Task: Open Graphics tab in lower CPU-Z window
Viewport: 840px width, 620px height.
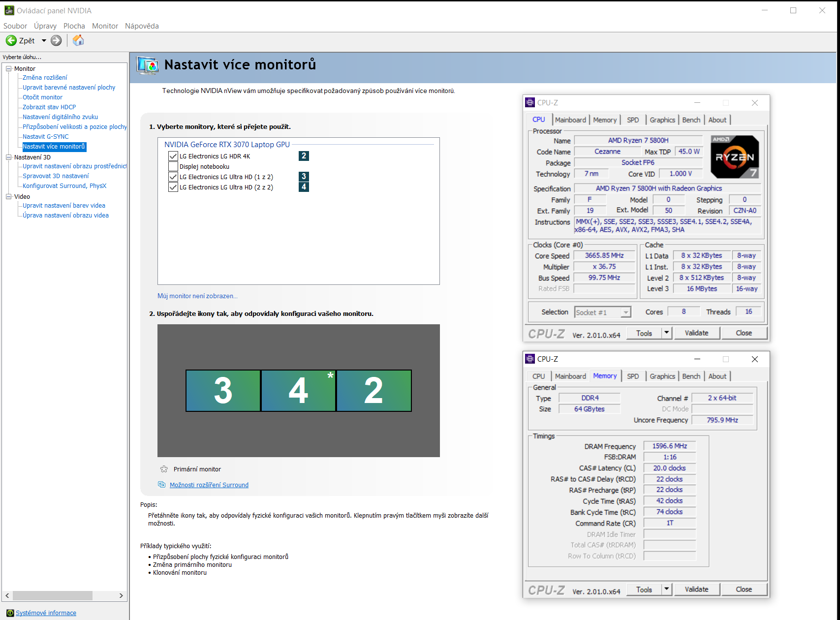Action: click(662, 376)
